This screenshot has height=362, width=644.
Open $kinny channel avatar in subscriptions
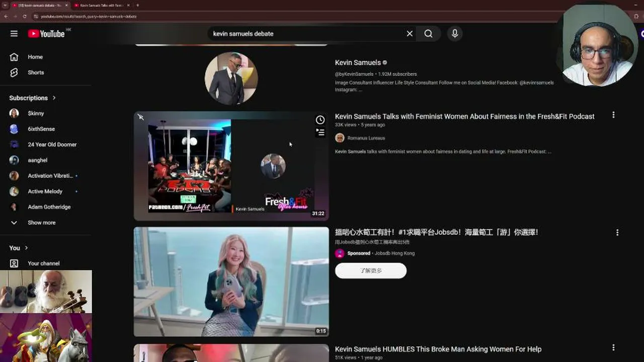tap(14, 113)
